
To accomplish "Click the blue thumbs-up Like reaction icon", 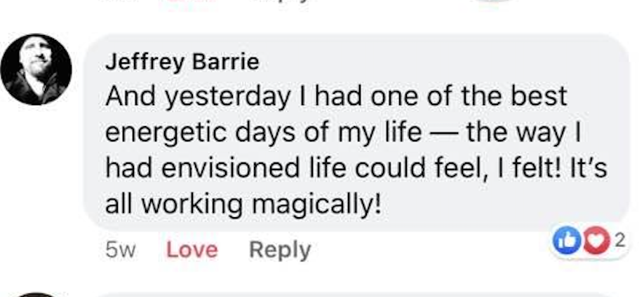I will pos(565,242).
